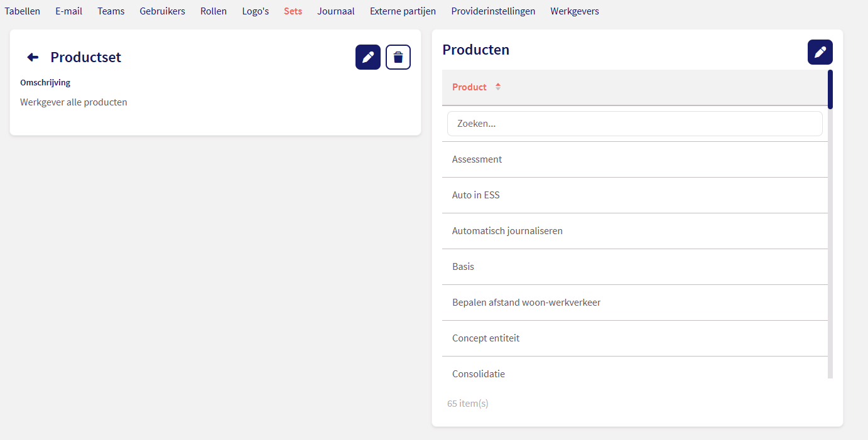Click the back arrow beside Productset

pyautogui.click(x=33, y=57)
